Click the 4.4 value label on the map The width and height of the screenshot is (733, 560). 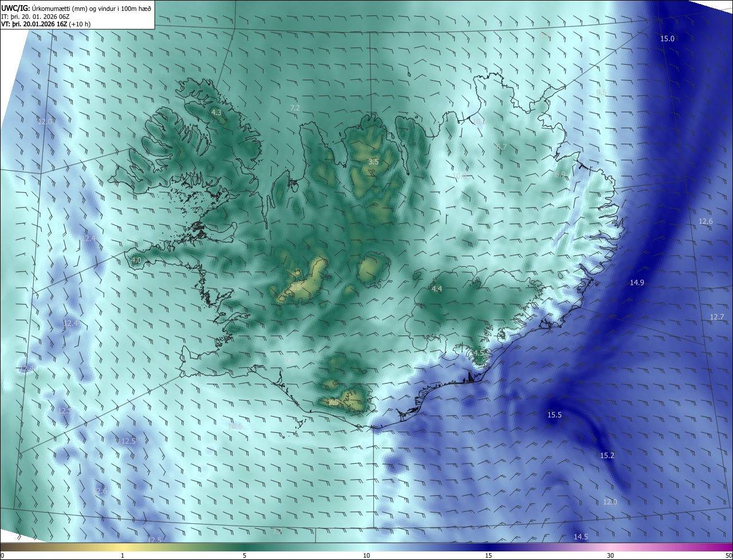click(x=437, y=289)
